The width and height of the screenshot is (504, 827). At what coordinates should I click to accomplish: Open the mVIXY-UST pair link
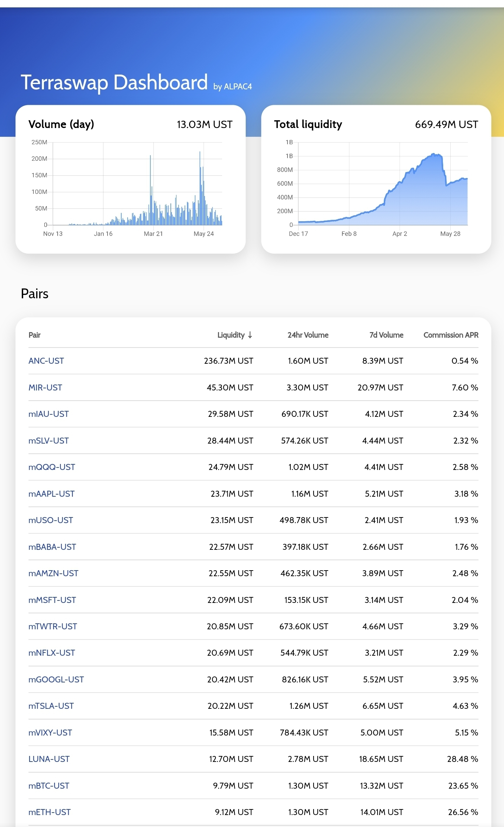click(50, 733)
